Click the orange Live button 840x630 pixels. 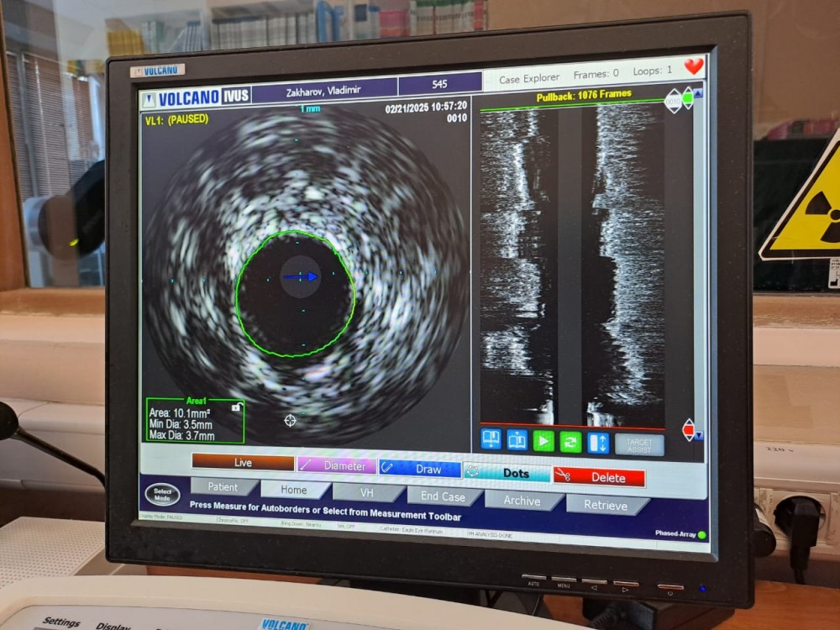coord(243,462)
